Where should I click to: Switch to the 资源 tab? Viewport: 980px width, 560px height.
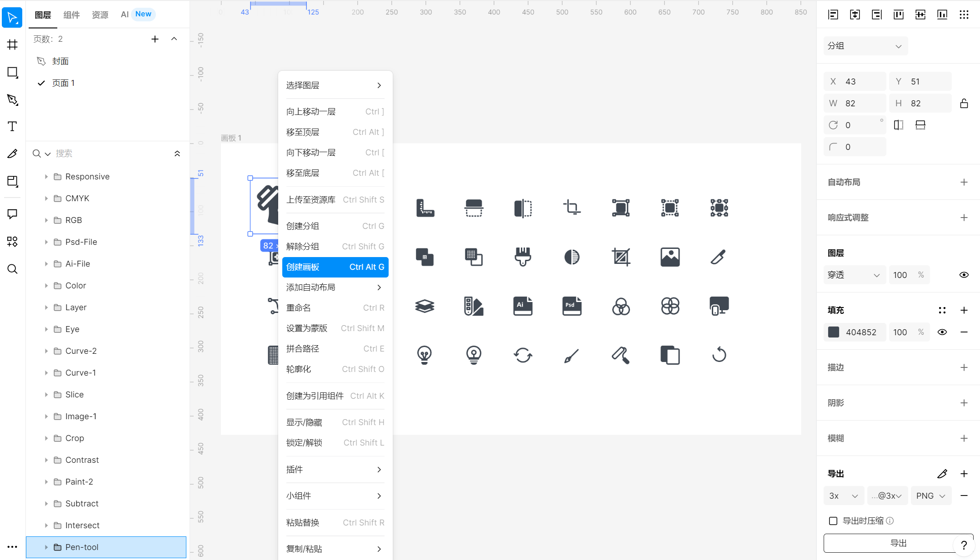click(x=100, y=15)
